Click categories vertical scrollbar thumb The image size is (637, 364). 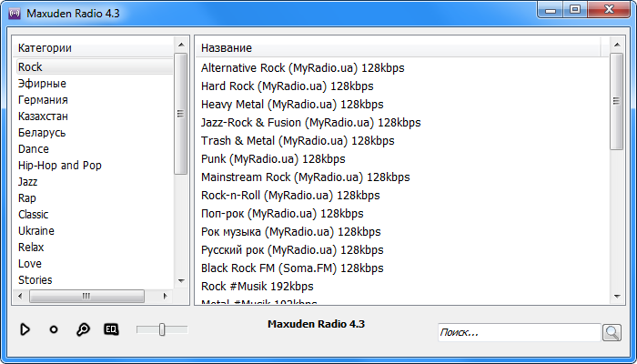181,114
